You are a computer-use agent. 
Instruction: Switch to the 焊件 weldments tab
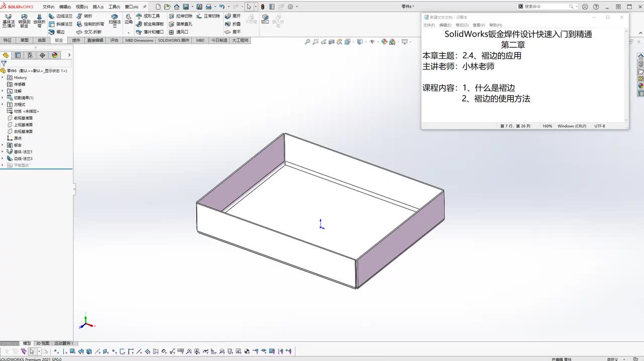click(76, 40)
